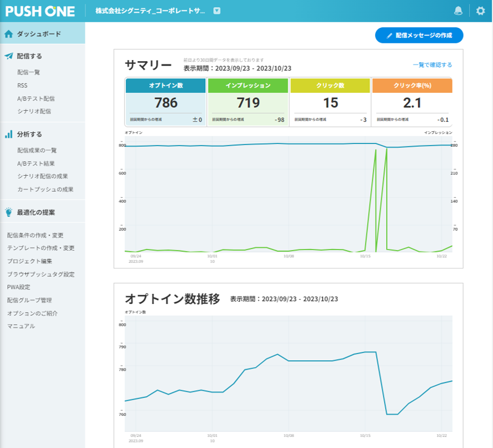
Task: Open settings via the gear icon
Action: point(480,11)
